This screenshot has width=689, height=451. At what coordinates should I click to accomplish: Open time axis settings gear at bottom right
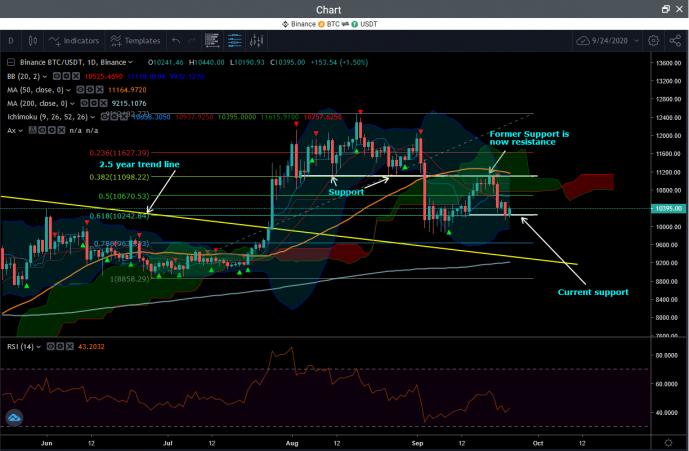[668, 443]
